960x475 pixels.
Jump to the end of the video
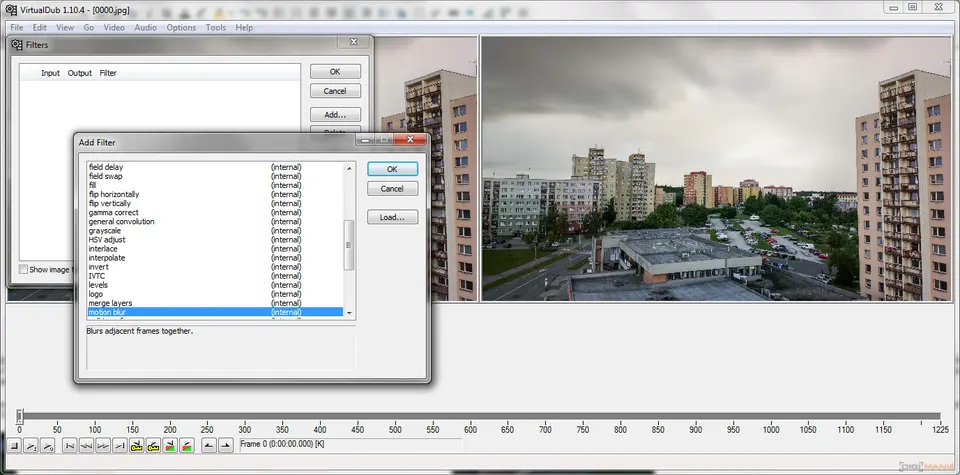point(120,445)
